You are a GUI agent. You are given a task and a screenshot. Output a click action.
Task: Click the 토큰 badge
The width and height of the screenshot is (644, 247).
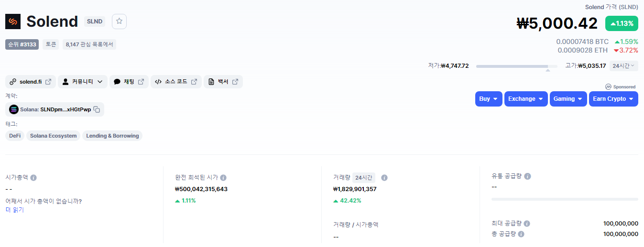(51, 44)
